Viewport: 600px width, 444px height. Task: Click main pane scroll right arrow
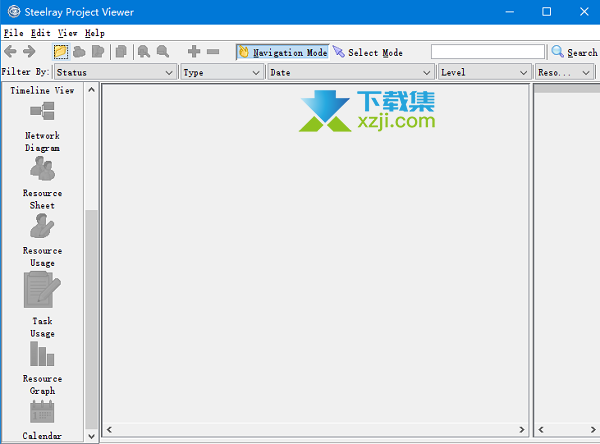(522, 429)
